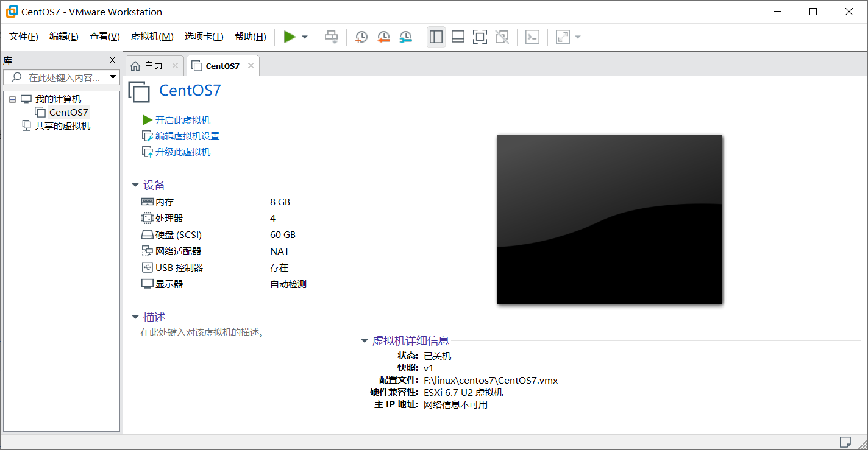Screen dimensions: 868x450
Task: Click the NAT network value
Action: tap(280, 251)
